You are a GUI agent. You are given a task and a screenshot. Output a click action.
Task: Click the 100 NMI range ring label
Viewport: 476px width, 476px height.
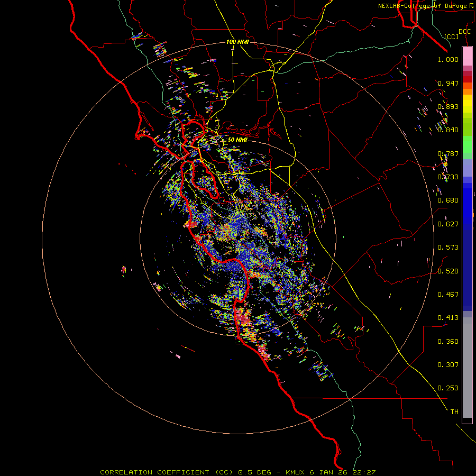coord(237,42)
